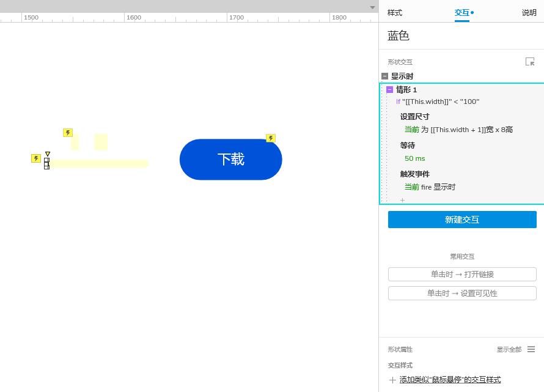Select the blue 下载 button on canvas

pyautogui.click(x=230, y=160)
